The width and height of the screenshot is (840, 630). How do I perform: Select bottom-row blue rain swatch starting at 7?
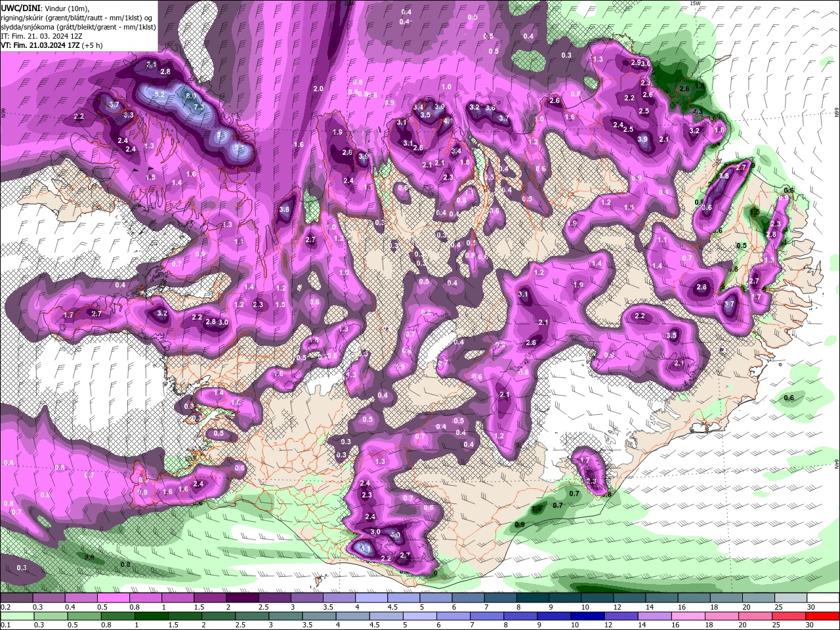coord(486,616)
